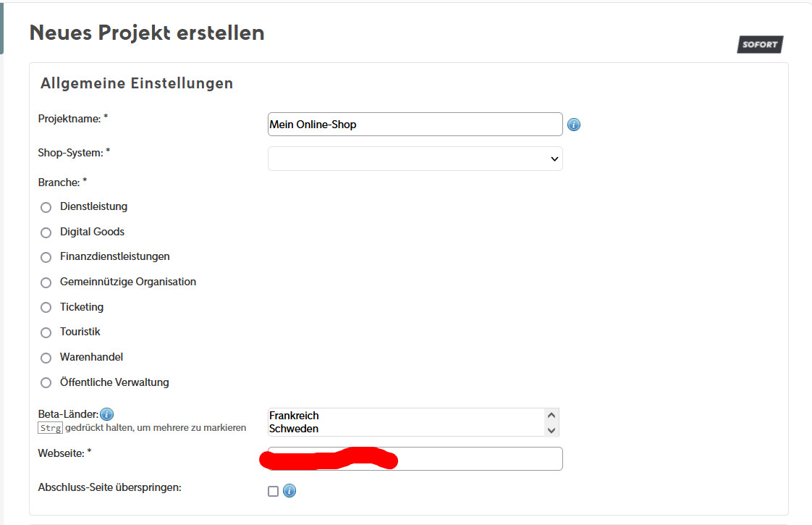Focus the Webseite input field
The image size is (812, 525).
pos(478,458)
